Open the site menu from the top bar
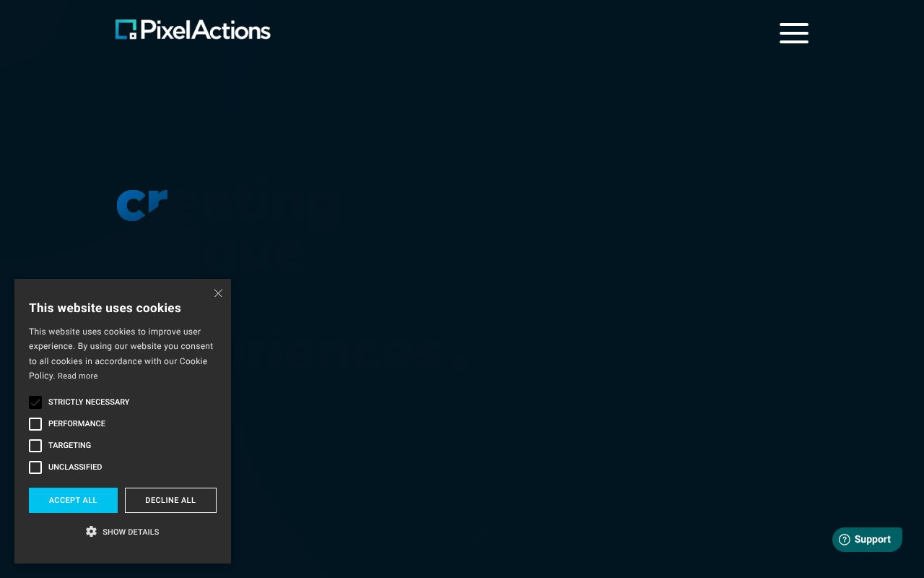 [794, 33]
